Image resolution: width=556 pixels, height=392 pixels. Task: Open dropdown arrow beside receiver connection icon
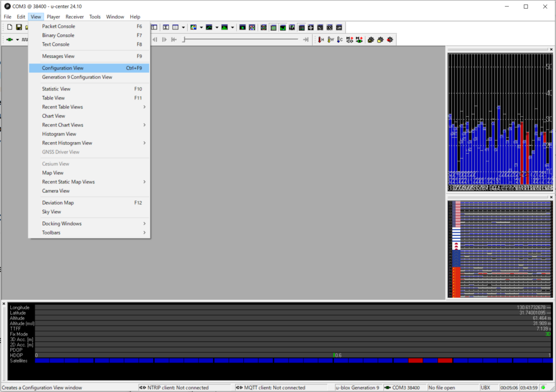click(17, 40)
